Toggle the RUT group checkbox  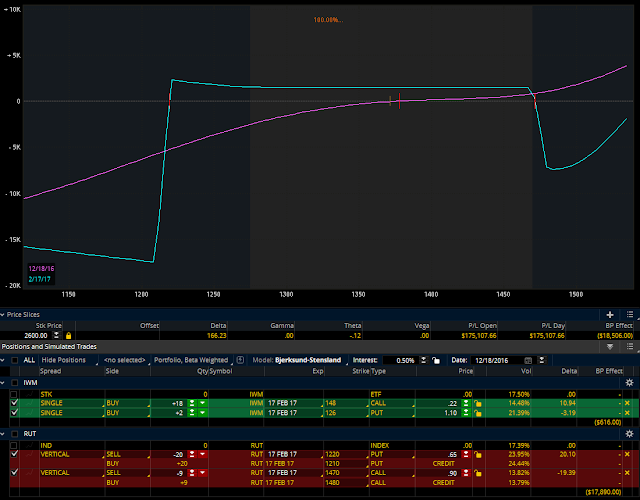[15, 434]
